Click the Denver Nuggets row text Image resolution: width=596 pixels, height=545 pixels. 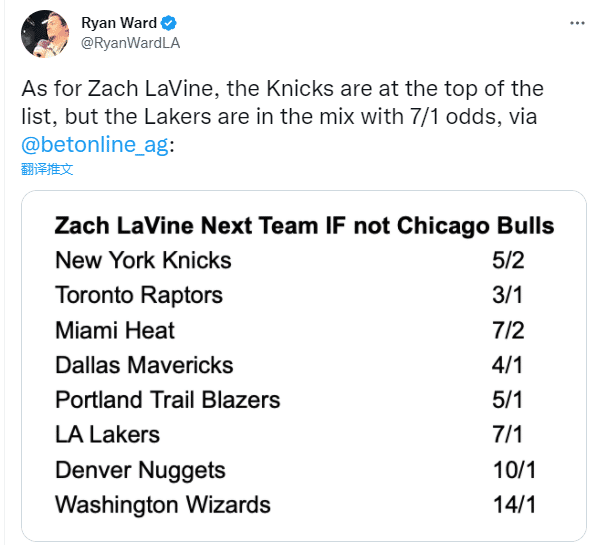pyautogui.click(x=140, y=470)
